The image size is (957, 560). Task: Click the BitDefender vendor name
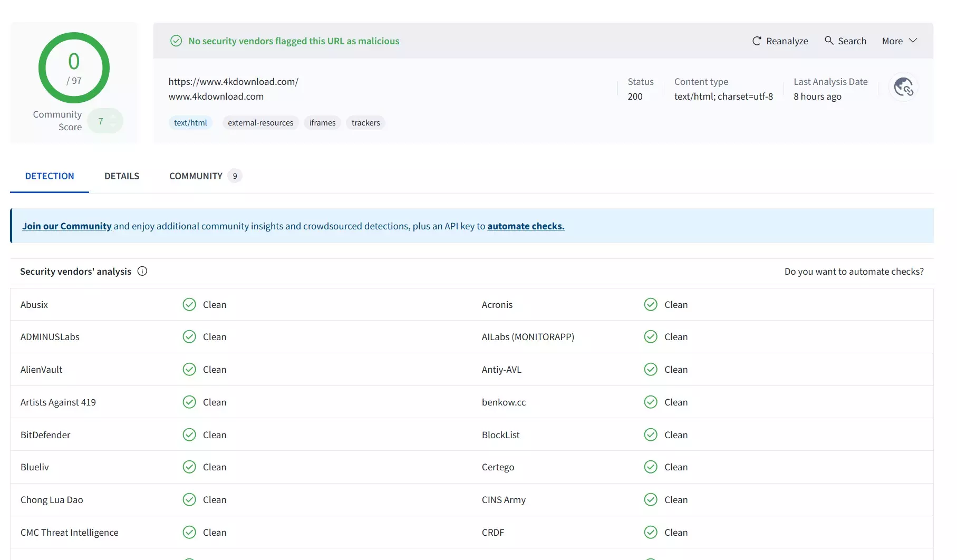tap(45, 435)
